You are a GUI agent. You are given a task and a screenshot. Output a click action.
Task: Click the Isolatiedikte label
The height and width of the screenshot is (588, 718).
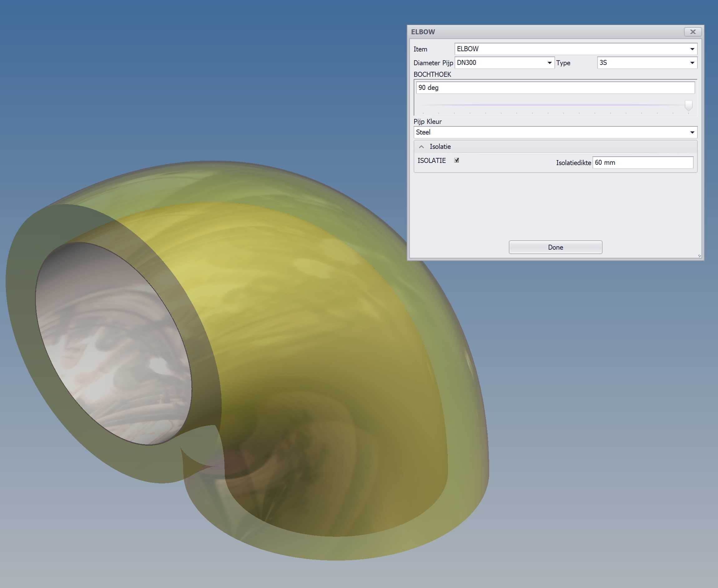573,163
